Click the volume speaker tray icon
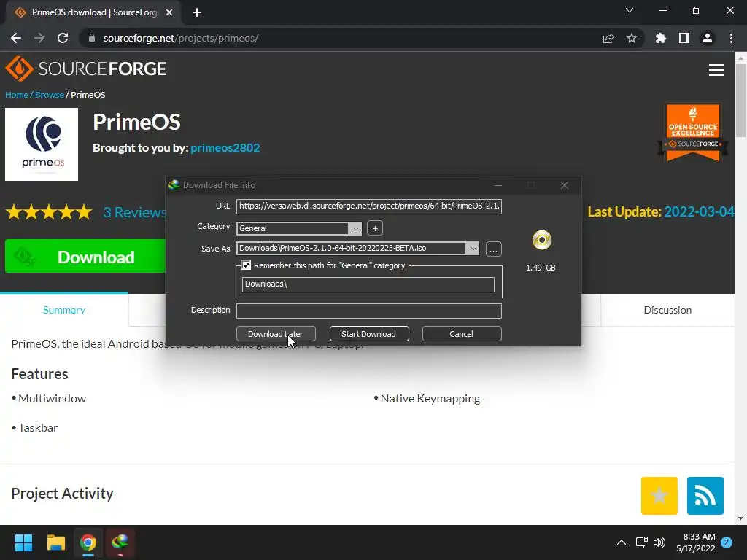The width and height of the screenshot is (747, 560). pos(659,542)
